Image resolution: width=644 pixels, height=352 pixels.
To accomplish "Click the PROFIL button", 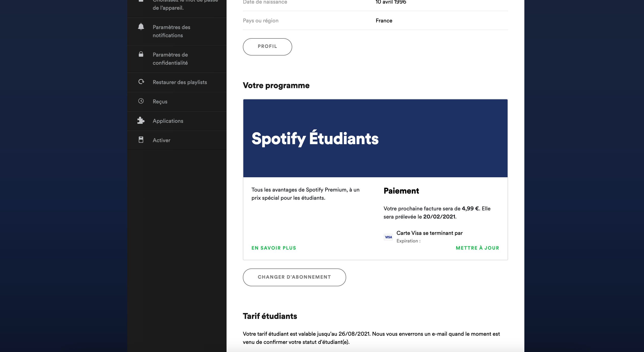I will [267, 47].
